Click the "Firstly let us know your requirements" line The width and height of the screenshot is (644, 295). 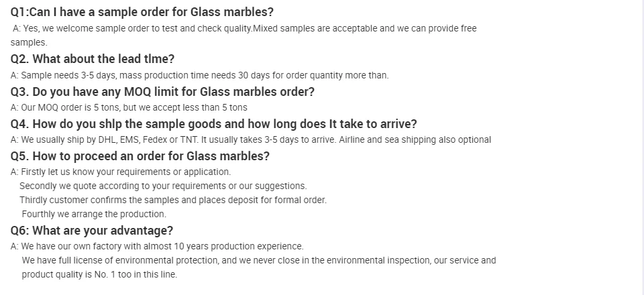[x=121, y=172]
